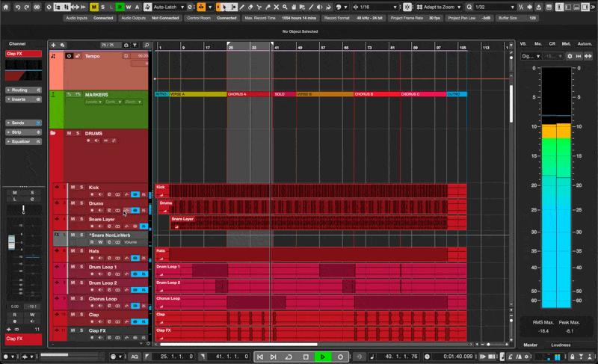Click the Add Track plus icon
The image size is (598, 364).
point(53,45)
